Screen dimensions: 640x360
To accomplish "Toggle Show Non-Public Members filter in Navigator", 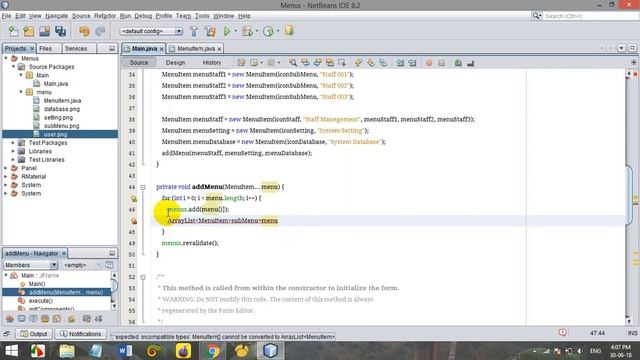I will coord(45,319).
